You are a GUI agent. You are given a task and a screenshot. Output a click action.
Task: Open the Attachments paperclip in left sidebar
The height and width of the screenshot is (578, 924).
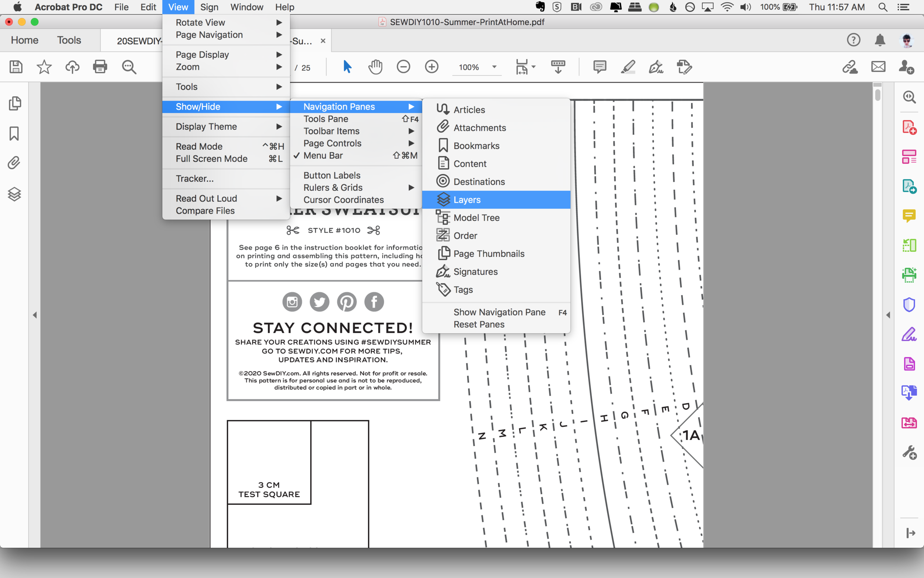click(14, 163)
